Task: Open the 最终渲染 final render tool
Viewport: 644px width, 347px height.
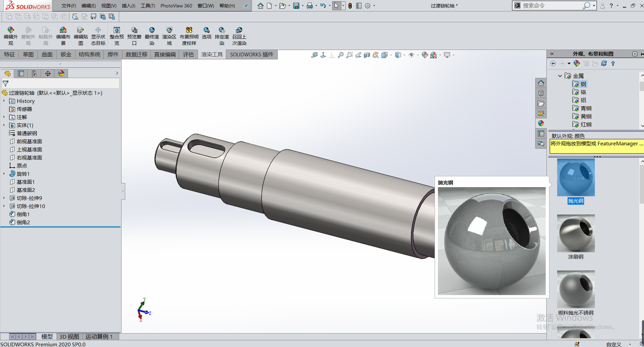Action: (x=152, y=36)
